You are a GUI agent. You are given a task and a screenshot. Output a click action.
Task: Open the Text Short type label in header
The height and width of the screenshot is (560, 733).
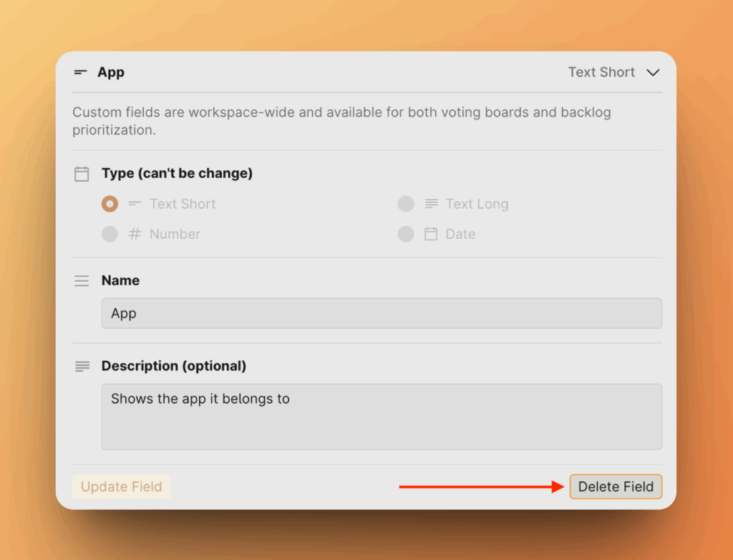pos(601,72)
